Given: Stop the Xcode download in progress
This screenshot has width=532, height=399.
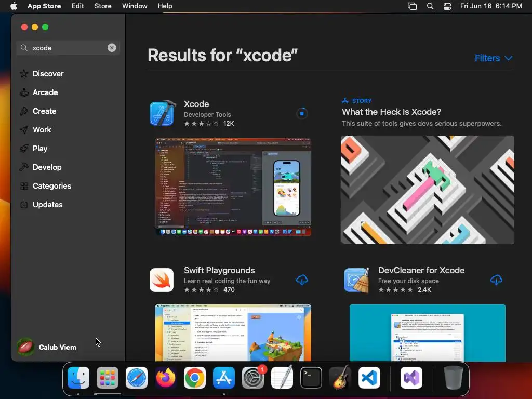Looking at the screenshot, I should click(x=302, y=113).
